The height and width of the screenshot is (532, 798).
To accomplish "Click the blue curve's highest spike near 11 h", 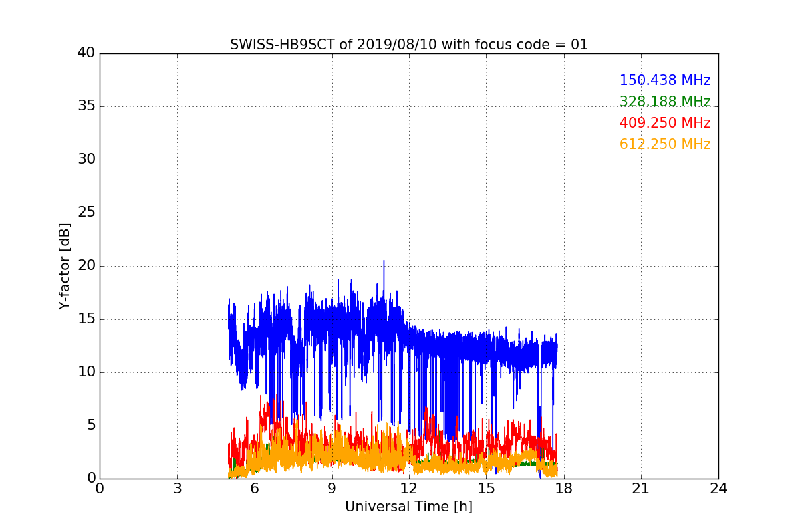I will click(384, 262).
